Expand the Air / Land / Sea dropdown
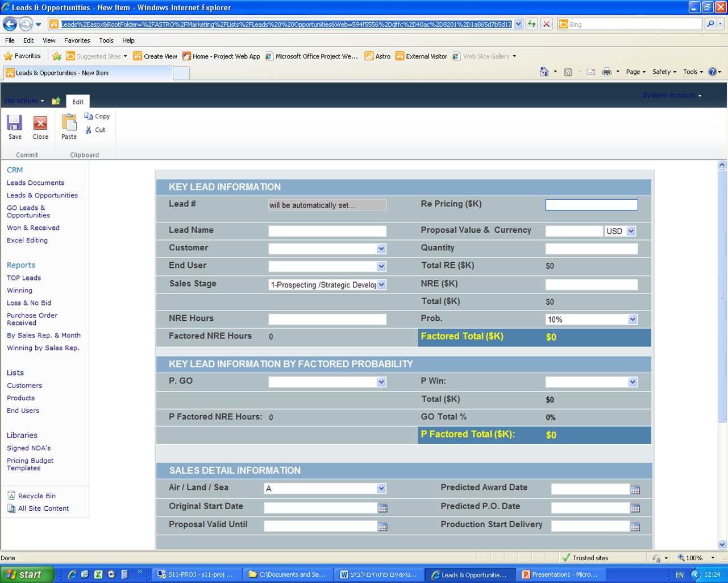This screenshot has width=728, height=583. click(381, 489)
